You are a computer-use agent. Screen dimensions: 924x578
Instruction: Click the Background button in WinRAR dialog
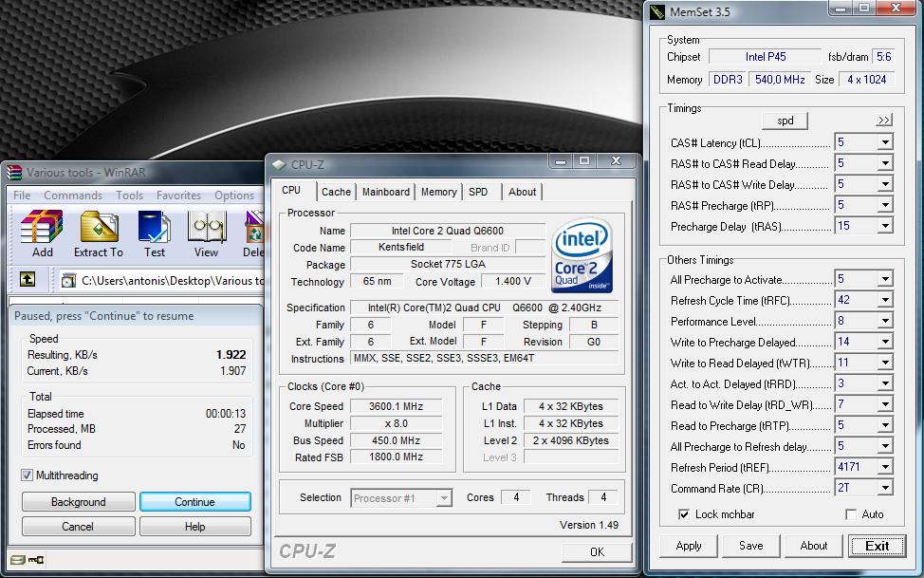coord(79,502)
